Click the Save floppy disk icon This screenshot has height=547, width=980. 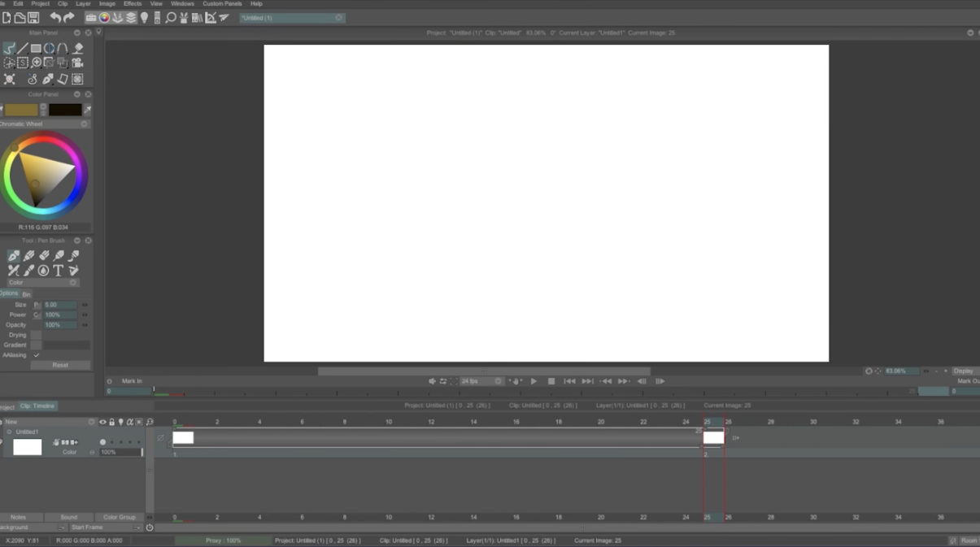coord(33,17)
